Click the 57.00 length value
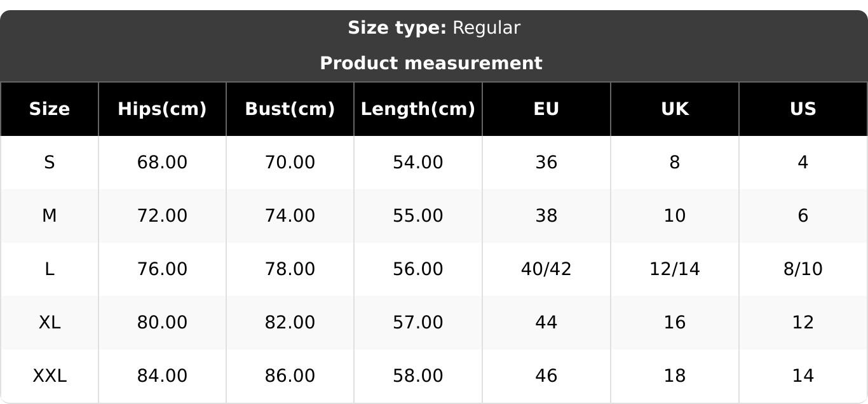Image resolution: width=868 pixels, height=404 pixels. [417, 323]
